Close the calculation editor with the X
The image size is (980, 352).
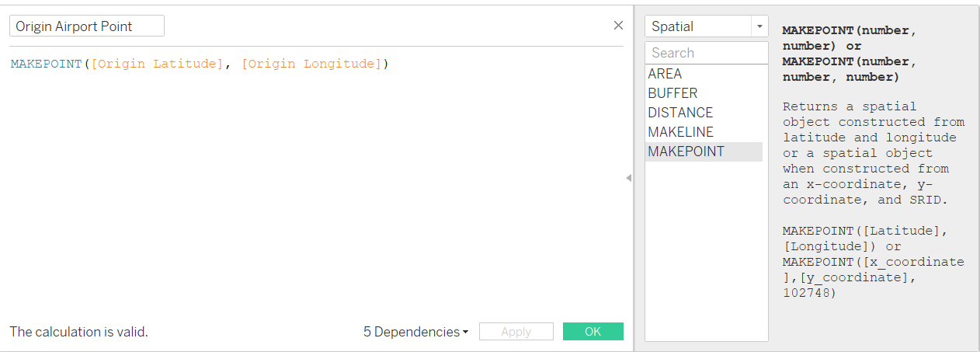618,26
